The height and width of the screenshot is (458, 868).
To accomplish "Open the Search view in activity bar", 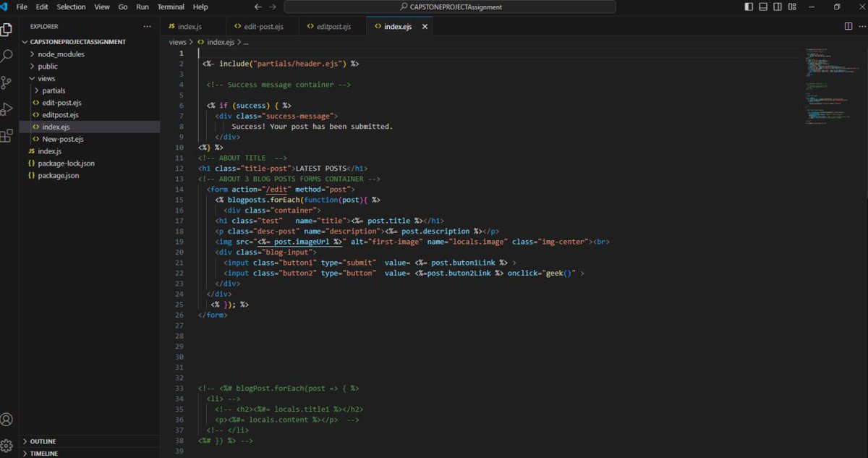I will click(x=7, y=56).
